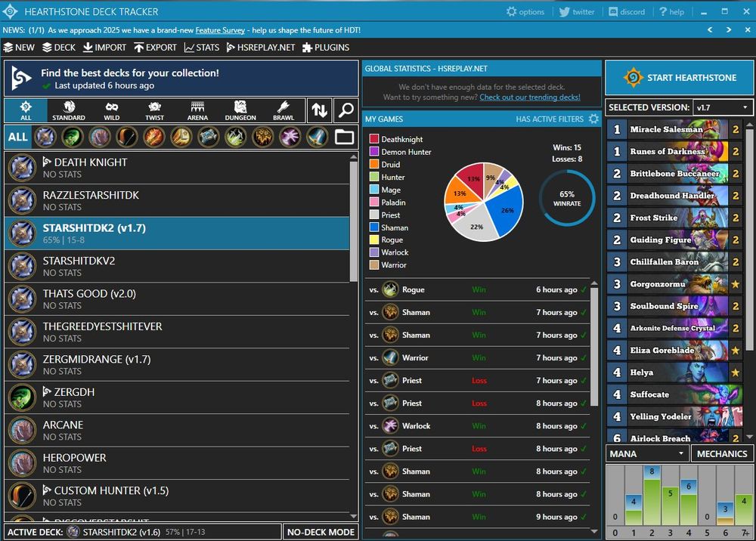756x541 pixels.
Task: Open My Games filter settings gear
Action: [594, 119]
